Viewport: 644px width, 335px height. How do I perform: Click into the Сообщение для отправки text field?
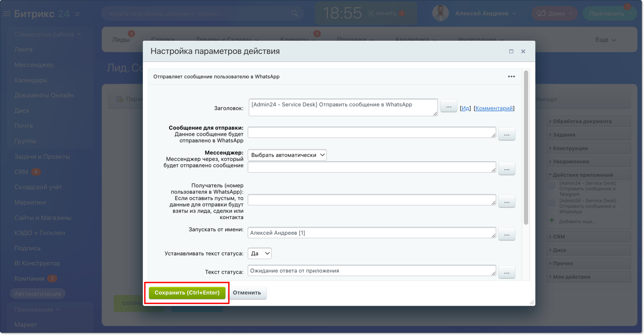tap(372, 132)
